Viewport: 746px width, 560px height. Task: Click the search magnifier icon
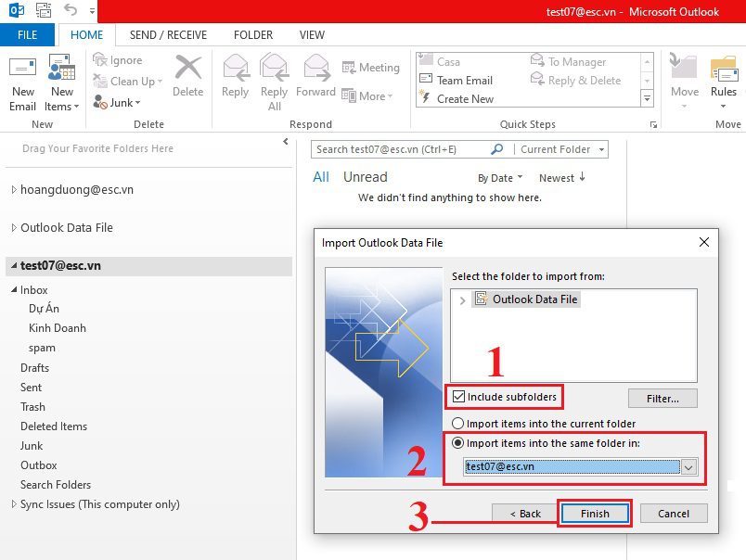496,149
